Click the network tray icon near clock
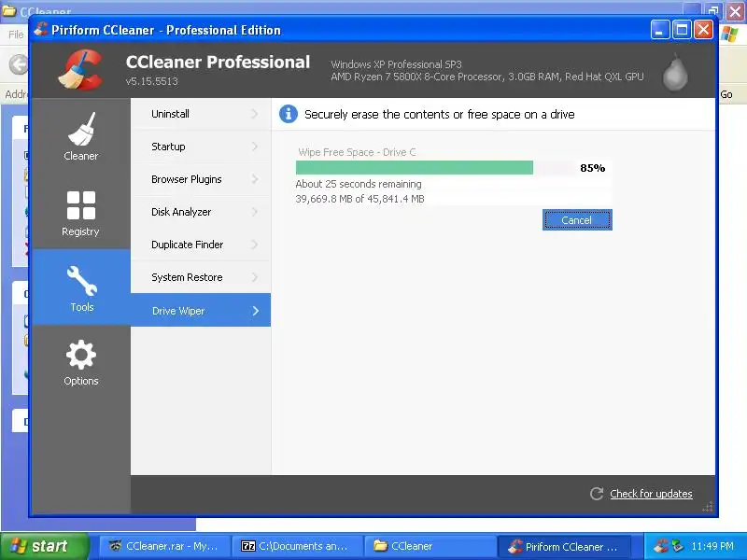Screen dimensions: 747x560 pos(677,546)
